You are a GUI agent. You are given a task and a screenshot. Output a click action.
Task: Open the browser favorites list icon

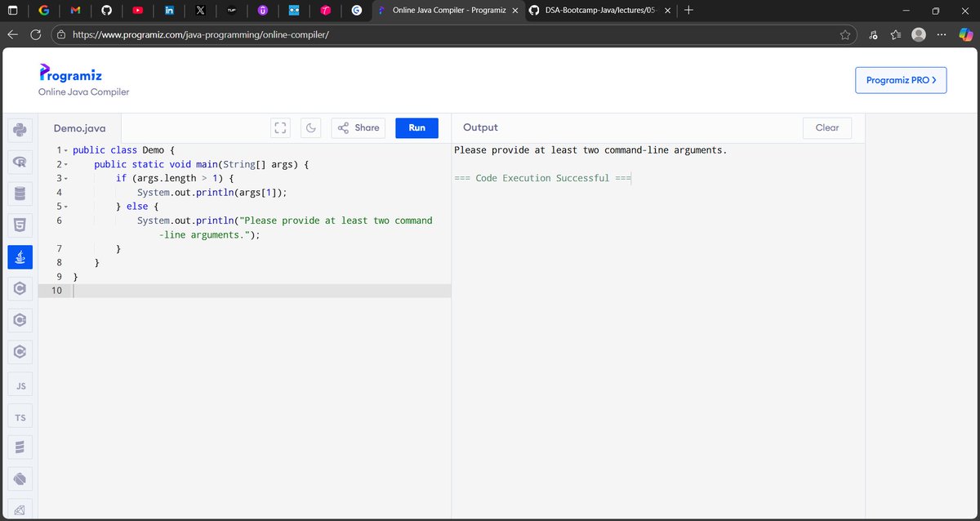click(x=895, y=35)
